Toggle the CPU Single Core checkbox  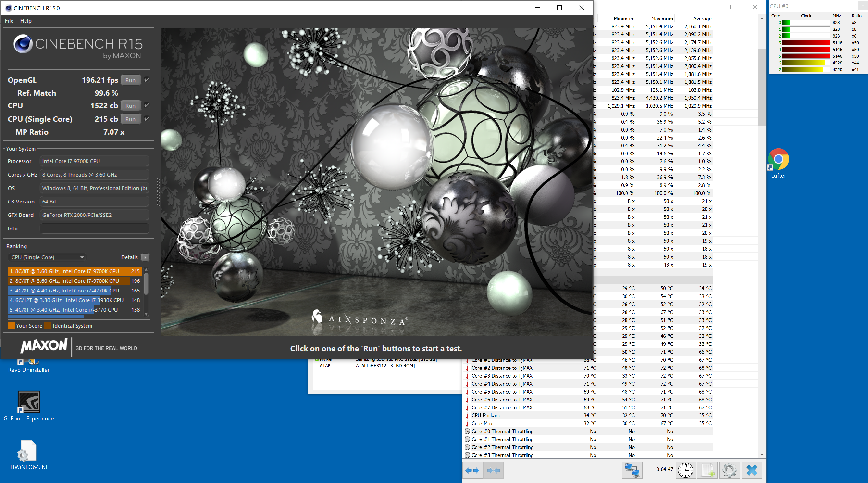click(147, 119)
